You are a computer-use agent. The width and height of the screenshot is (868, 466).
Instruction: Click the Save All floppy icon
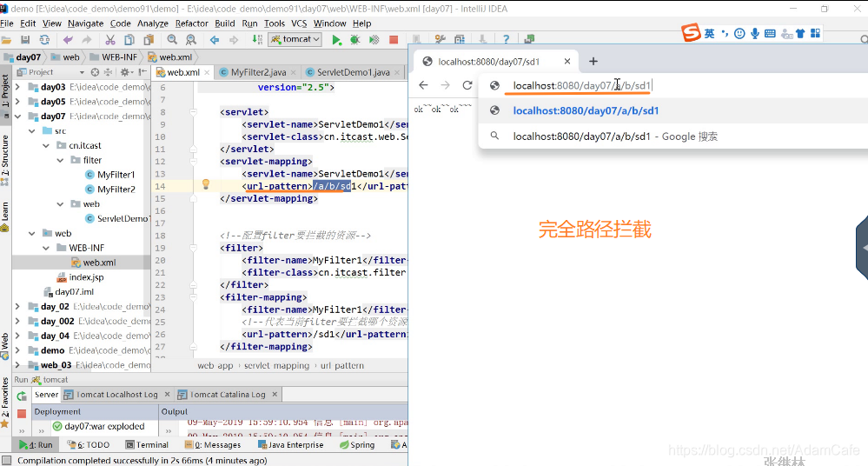(x=25, y=40)
